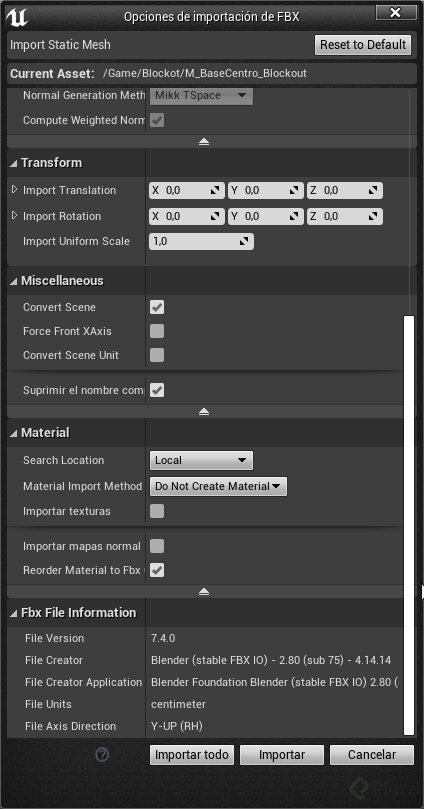Click the File Creator Blender version text
This screenshot has height=809, width=424.
pyautogui.click(x=271, y=660)
